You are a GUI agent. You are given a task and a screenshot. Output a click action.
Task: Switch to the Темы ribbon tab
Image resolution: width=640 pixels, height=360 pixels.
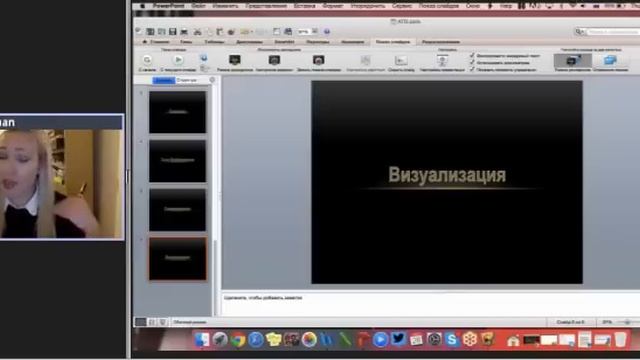(186, 42)
